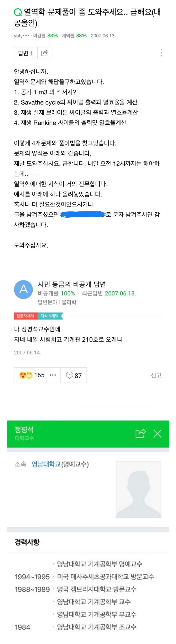This screenshot has width=176, height=644.
Task: Expand more reactions with the three-dot button
Action: (x=53, y=375)
